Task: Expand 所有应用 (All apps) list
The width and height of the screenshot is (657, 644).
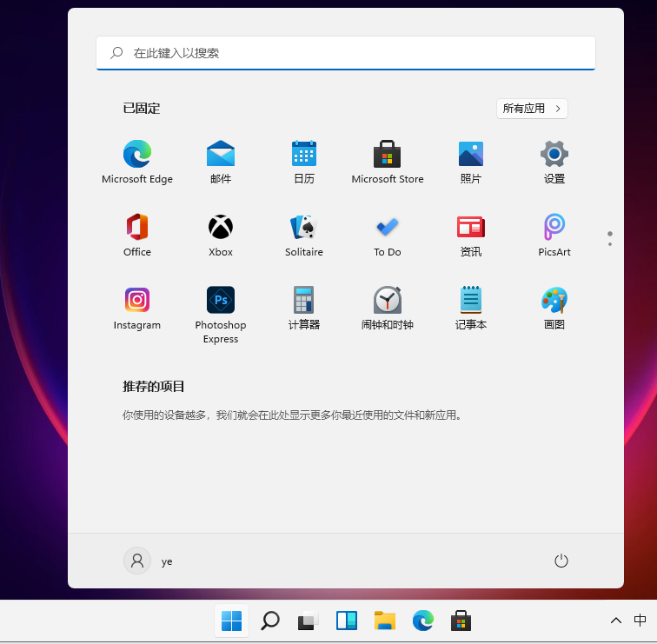Action: 532,109
